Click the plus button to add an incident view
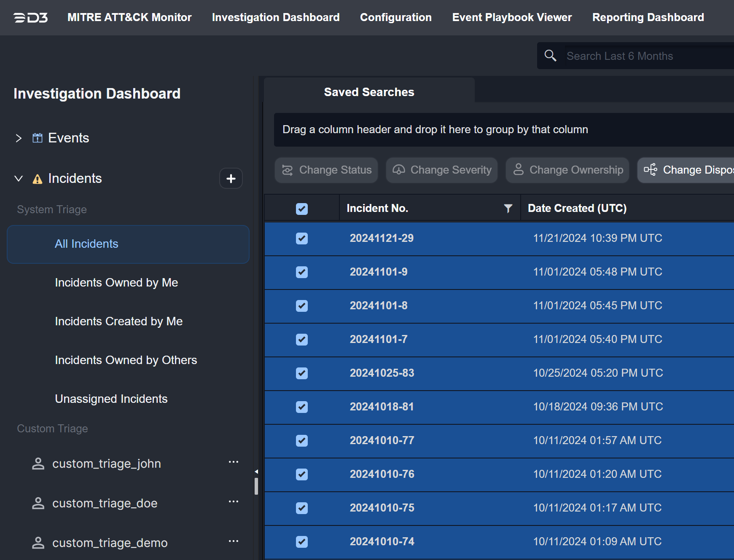Viewport: 734px width, 560px height. [x=231, y=178]
